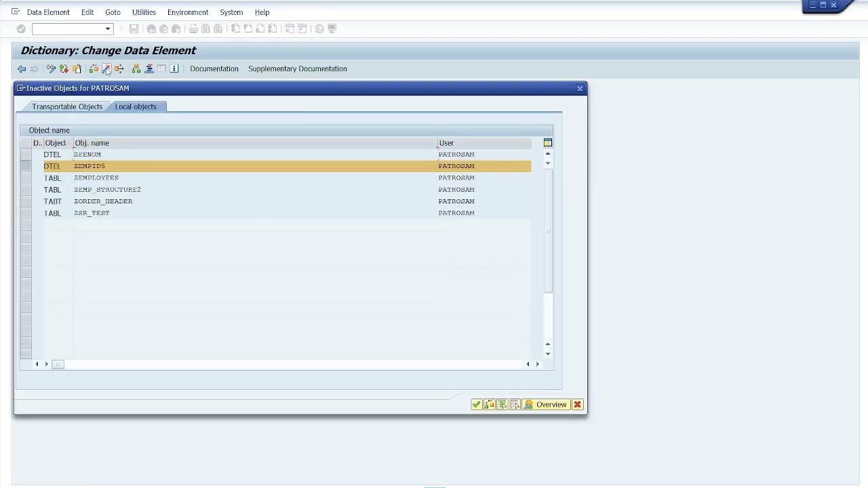The width and height of the screenshot is (868, 488).
Task: Open the Documentation button
Action: pos(214,68)
